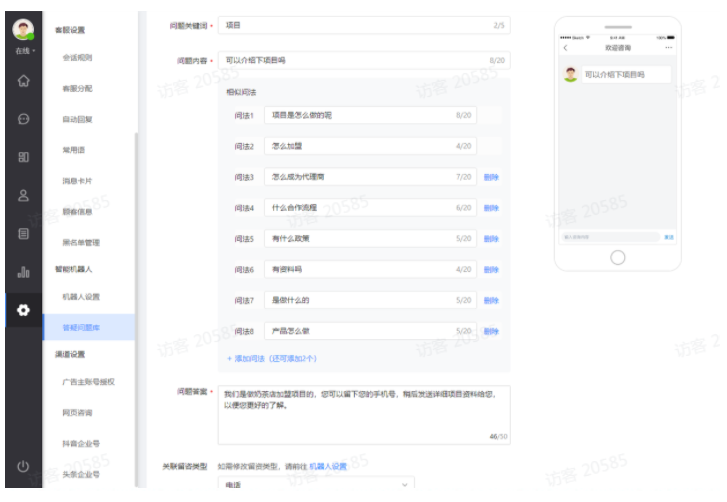The height and width of the screenshot is (502, 727).
Task: Click the message input in phone preview
Action: coord(610,237)
